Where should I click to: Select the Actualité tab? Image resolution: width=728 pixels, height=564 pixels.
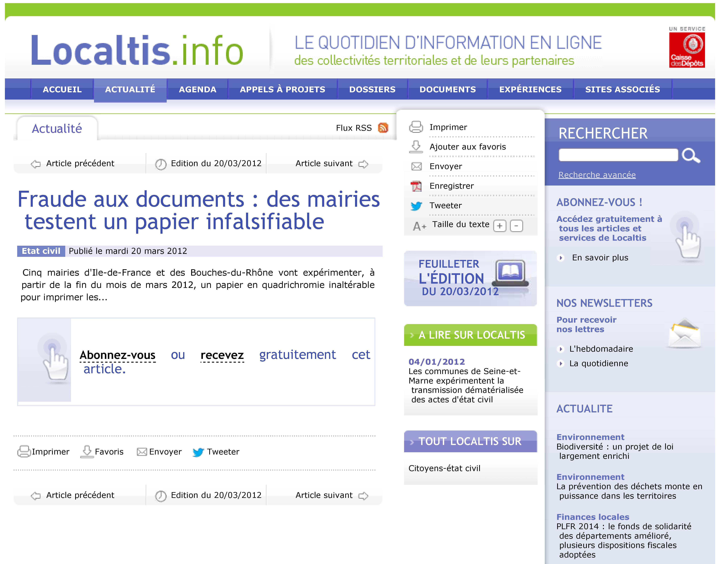pyautogui.click(x=57, y=129)
